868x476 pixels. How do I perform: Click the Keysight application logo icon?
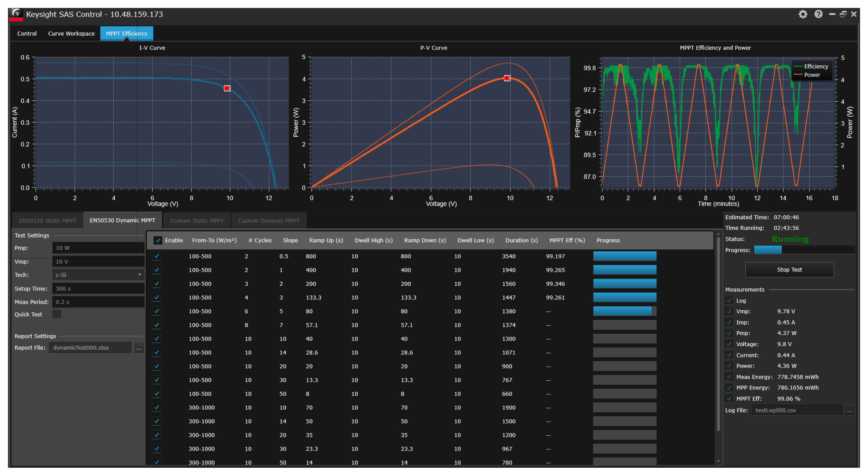coord(16,14)
